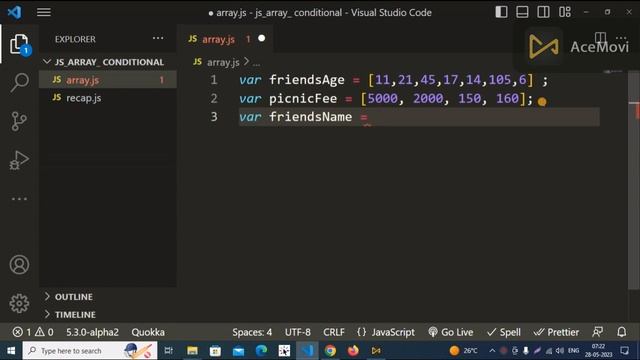The width and height of the screenshot is (640, 360).
Task: Open the Accounts menu icon
Action: (x=19, y=265)
